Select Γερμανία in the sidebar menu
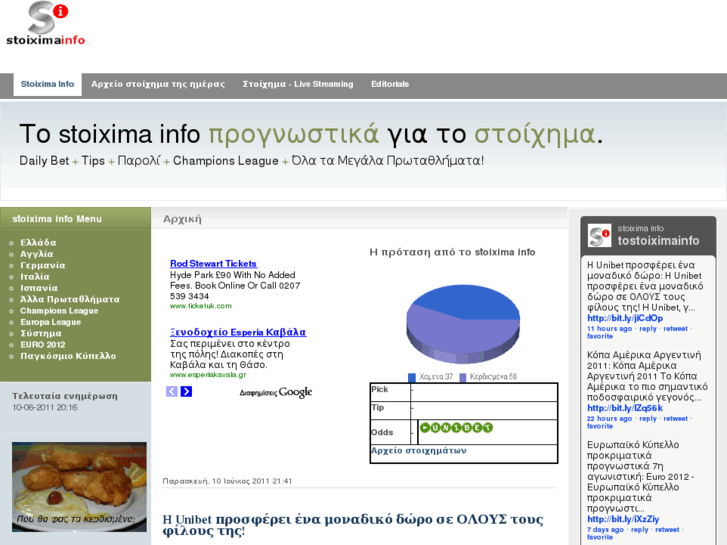The image size is (727, 545). [x=43, y=265]
